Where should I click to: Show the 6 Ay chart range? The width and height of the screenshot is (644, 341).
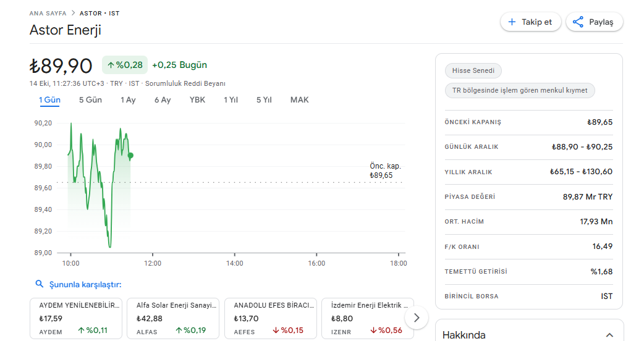pyautogui.click(x=163, y=100)
